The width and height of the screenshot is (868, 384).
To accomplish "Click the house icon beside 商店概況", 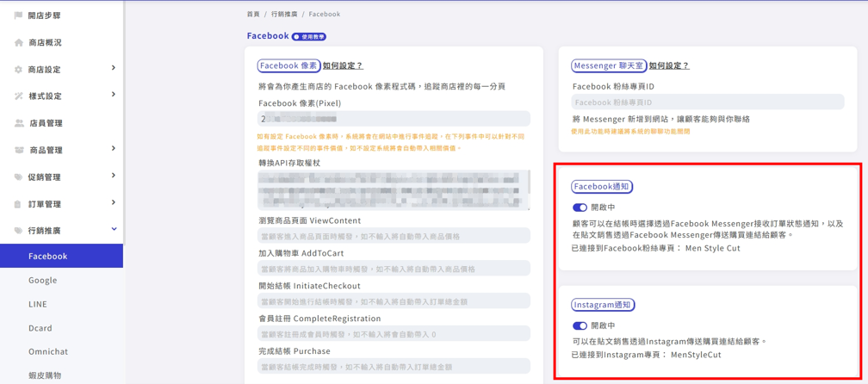I will coord(18,42).
